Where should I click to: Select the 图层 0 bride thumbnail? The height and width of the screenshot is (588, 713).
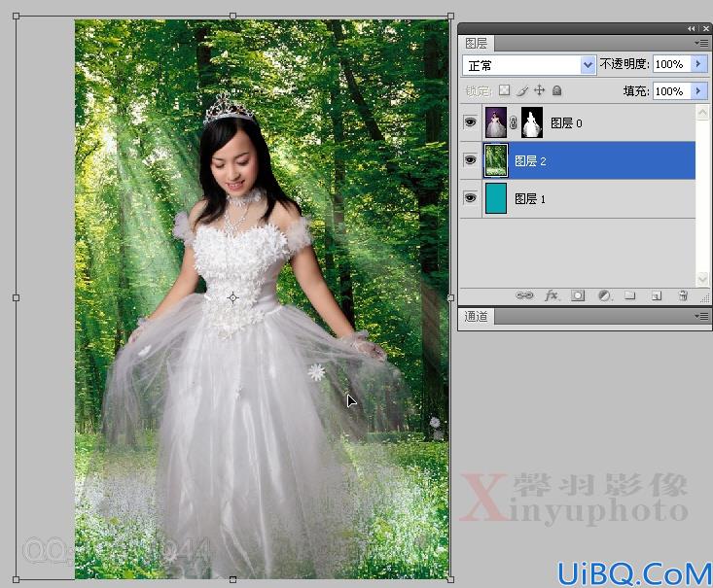[x=496, y=122]
